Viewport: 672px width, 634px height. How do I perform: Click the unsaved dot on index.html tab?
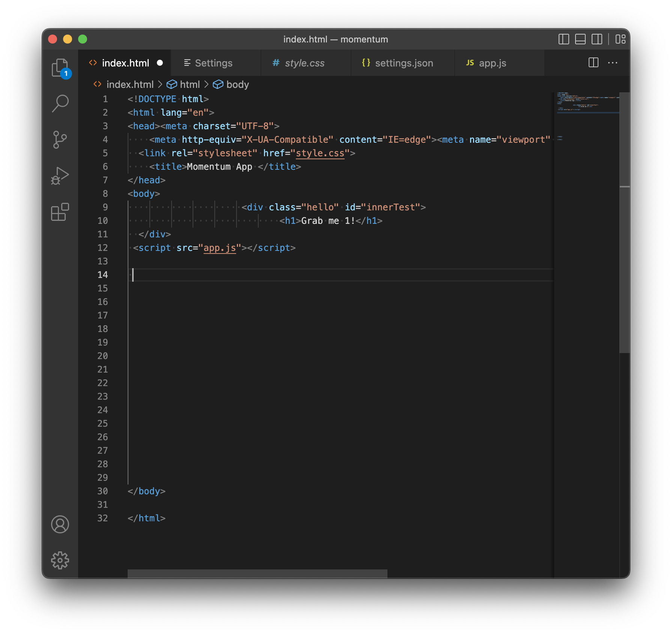coord(160,63)
